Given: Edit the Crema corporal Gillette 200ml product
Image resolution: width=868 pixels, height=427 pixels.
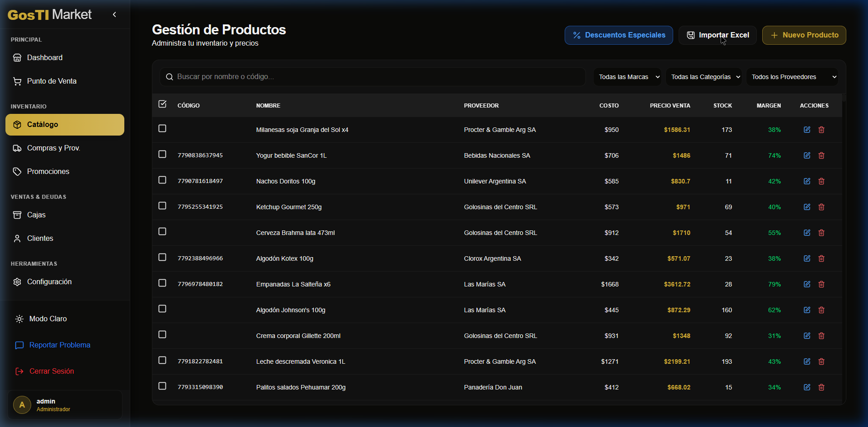Looking at the screenshot, I should (x=807, y=336).
